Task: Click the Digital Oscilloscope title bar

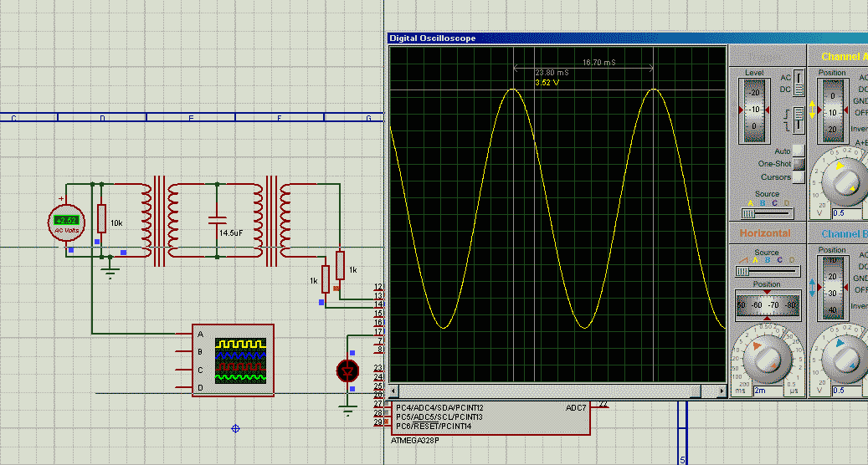Action: (x=628, y=38)
